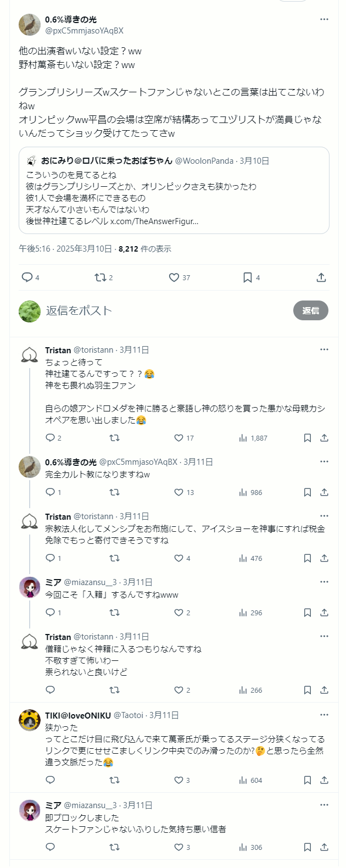Click the share icon on the main post
The height and width of the screenshot is (868, 346).
(x=321, y=277)
